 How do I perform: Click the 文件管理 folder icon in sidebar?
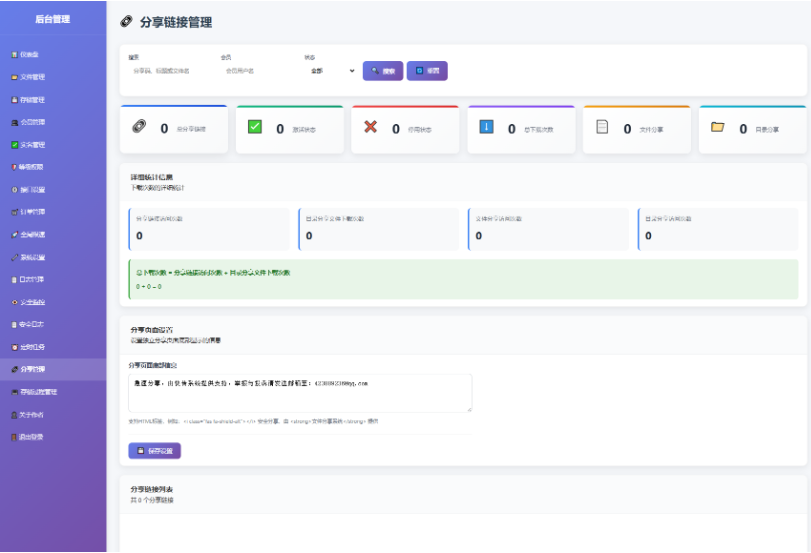pyautogui.click(x=13, y=77)
